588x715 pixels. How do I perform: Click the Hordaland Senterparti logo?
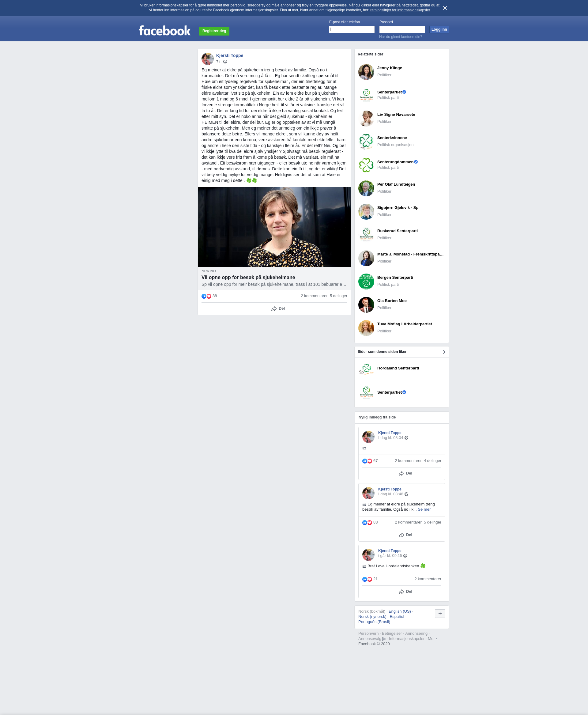coord(366,369)
